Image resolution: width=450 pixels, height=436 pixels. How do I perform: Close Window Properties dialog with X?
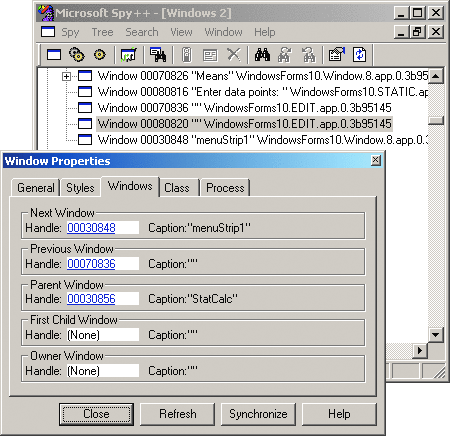pyautogui.click(x=376, y=160)
